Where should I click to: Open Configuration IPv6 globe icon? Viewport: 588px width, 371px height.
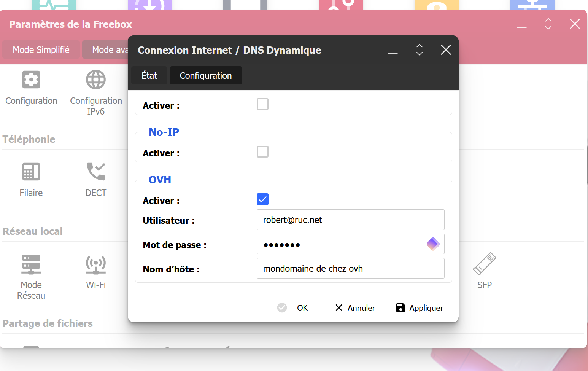[x=96, y=80]
